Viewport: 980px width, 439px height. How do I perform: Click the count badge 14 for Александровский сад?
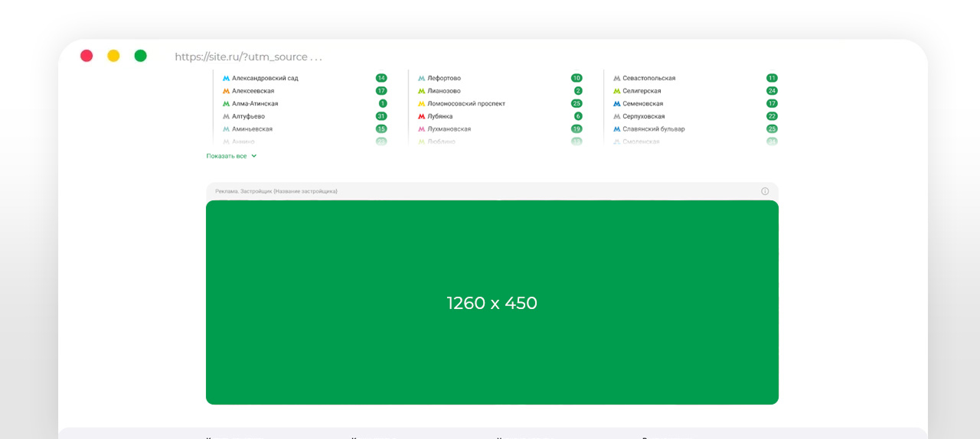[381, 78]
